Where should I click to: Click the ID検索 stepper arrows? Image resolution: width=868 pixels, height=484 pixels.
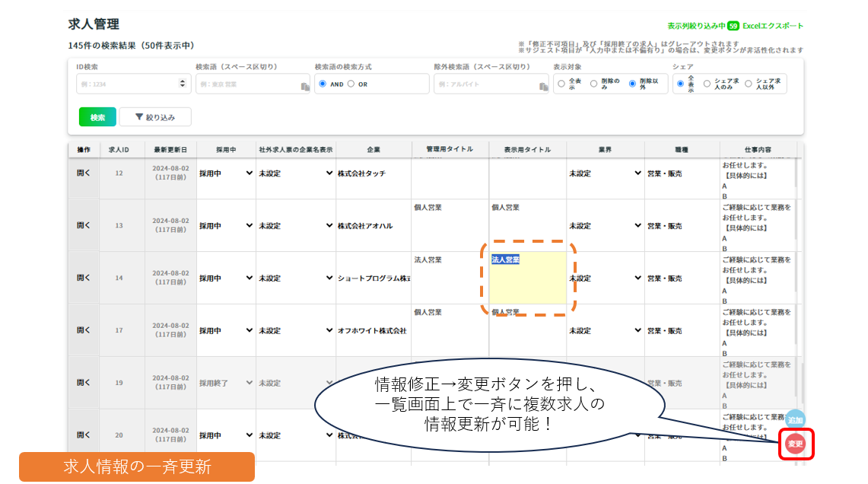182,84
